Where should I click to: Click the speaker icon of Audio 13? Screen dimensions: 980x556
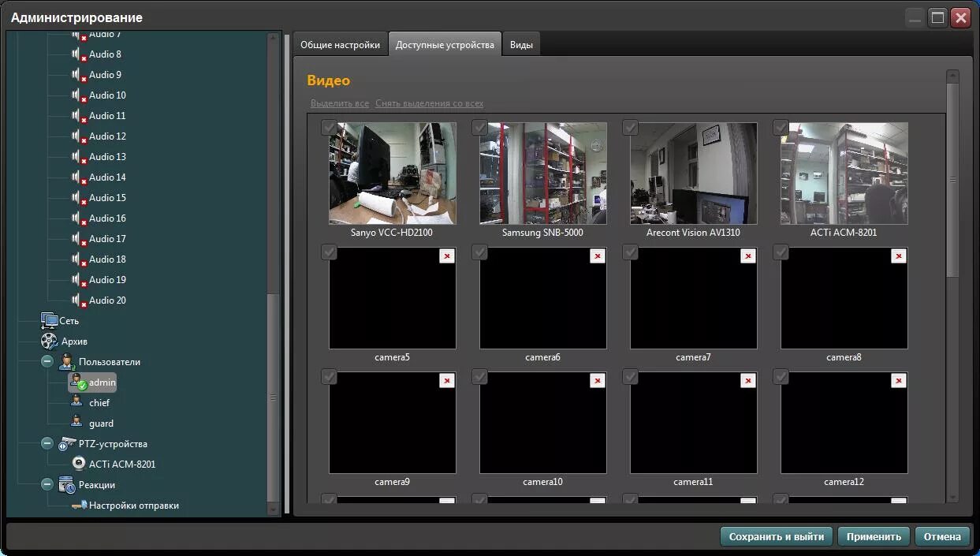pyautogui.click(x=78, y=157)
